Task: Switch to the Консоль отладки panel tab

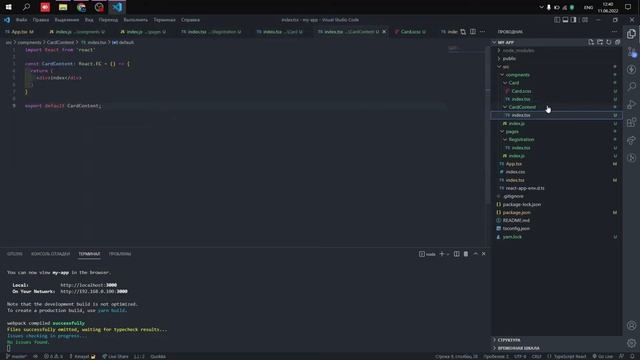Action: [51, 254]
